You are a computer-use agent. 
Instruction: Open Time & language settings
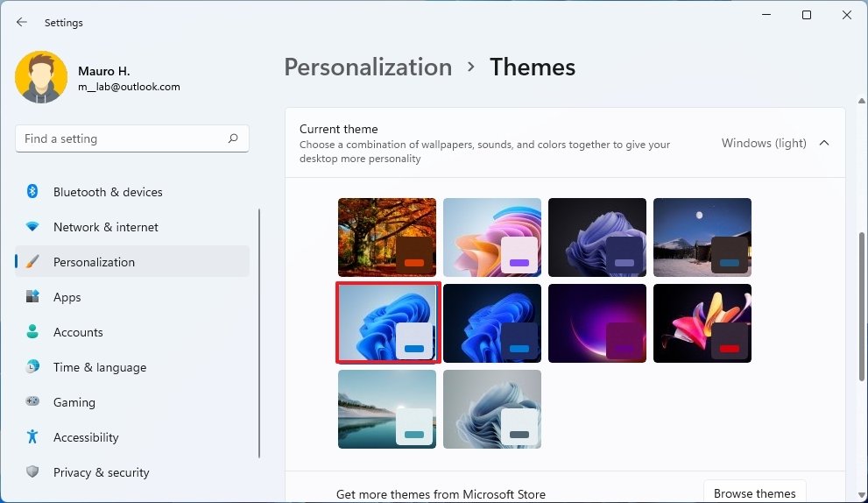132,366
